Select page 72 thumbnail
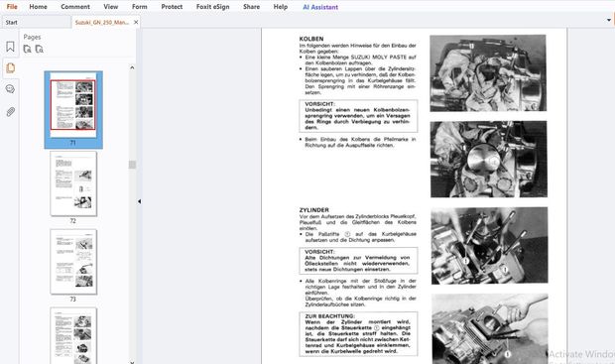Viewport: 615px width, 364px height. tap(73, 183)
